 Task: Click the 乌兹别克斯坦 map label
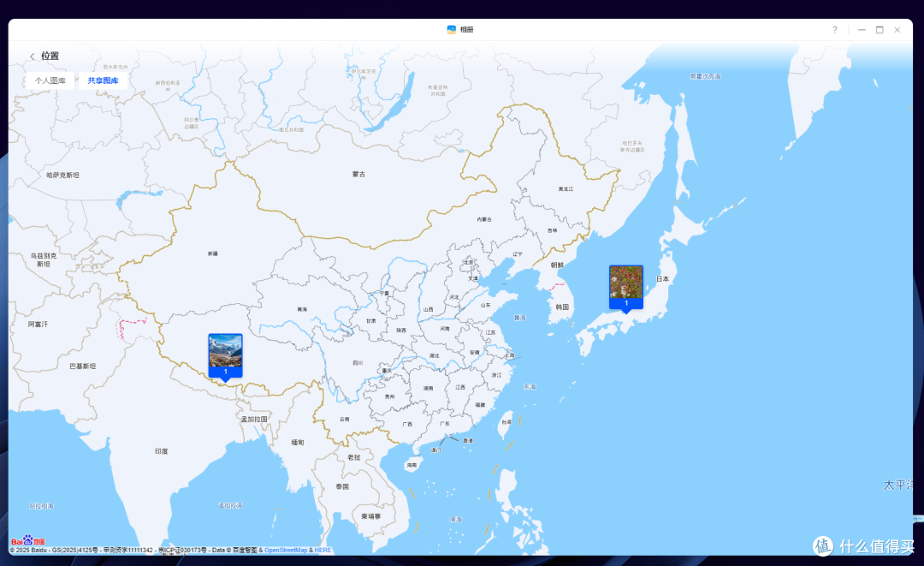click(44, 260)
